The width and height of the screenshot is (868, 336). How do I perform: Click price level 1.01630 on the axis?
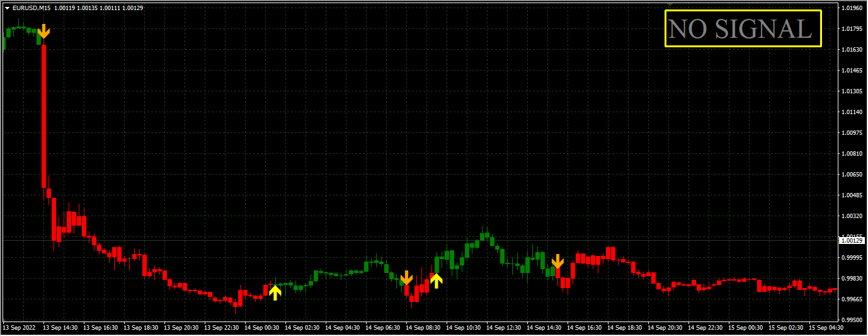[x=851, y=50]
